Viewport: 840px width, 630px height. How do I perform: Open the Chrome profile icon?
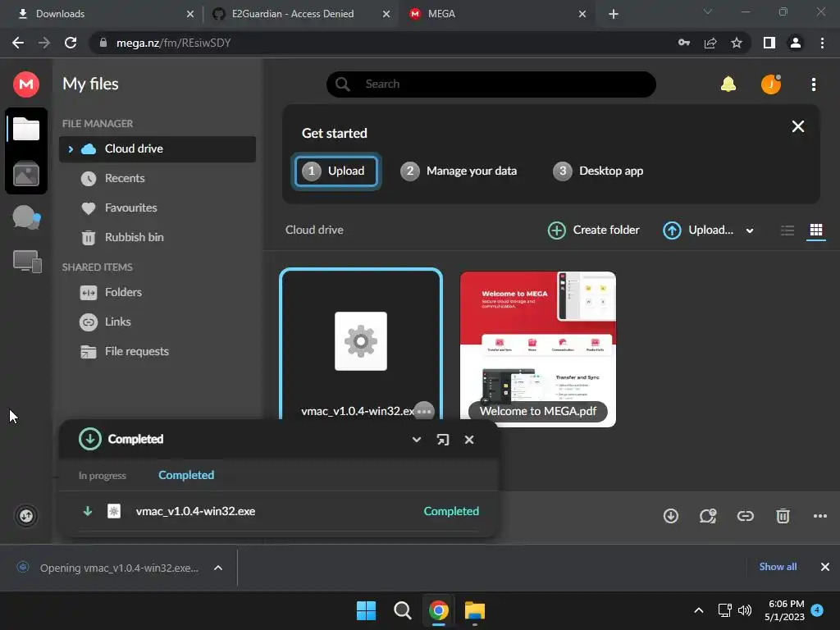click(796, 43)
